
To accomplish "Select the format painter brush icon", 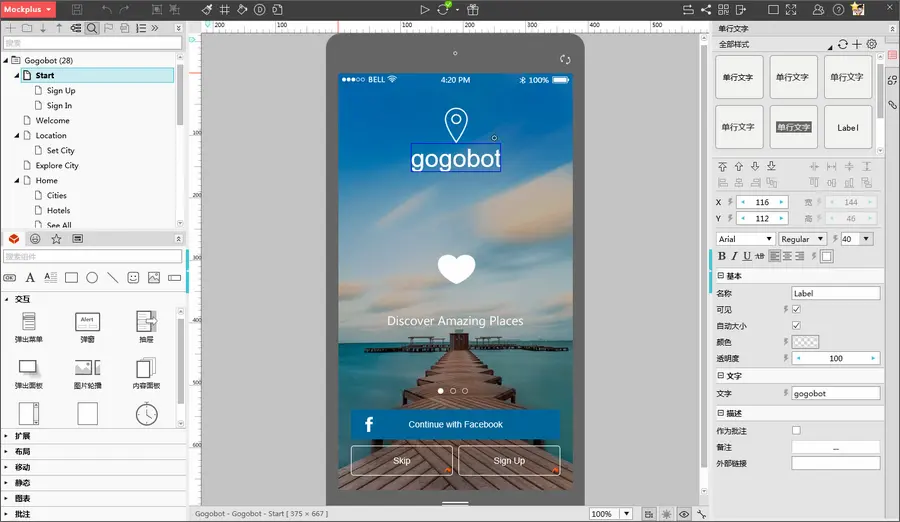I will (207, 10).
